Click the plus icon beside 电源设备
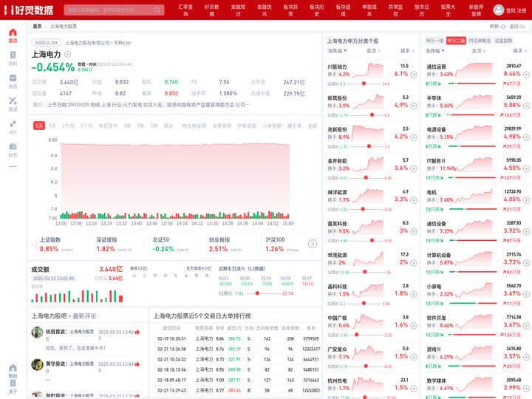The height and width of the screenshot is (399, 532). click(526, 137)
